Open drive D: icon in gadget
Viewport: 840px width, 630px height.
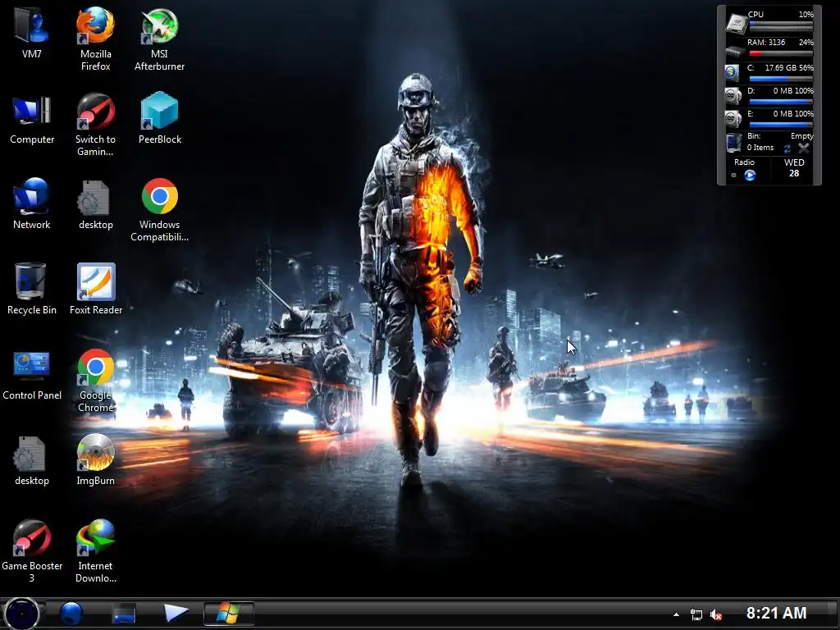[x=733, y=96]
